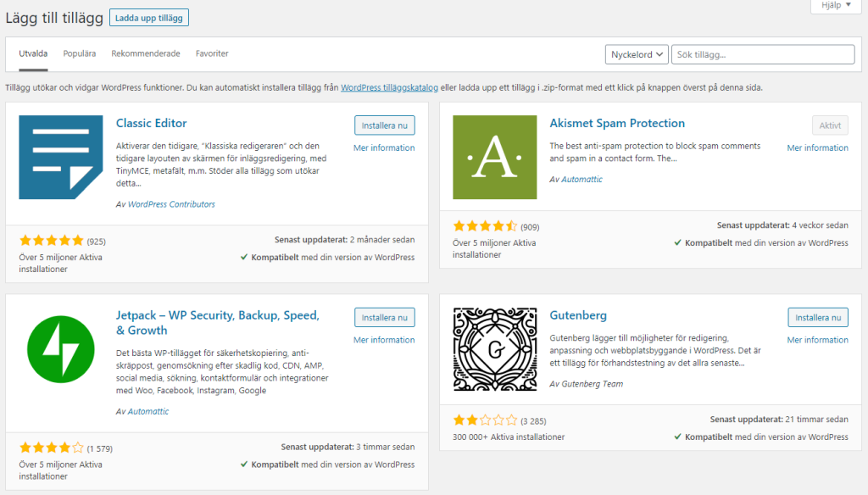Click the Jetpack star rating
The width and height of the screenshot is (868, 495).
point(52,448)
